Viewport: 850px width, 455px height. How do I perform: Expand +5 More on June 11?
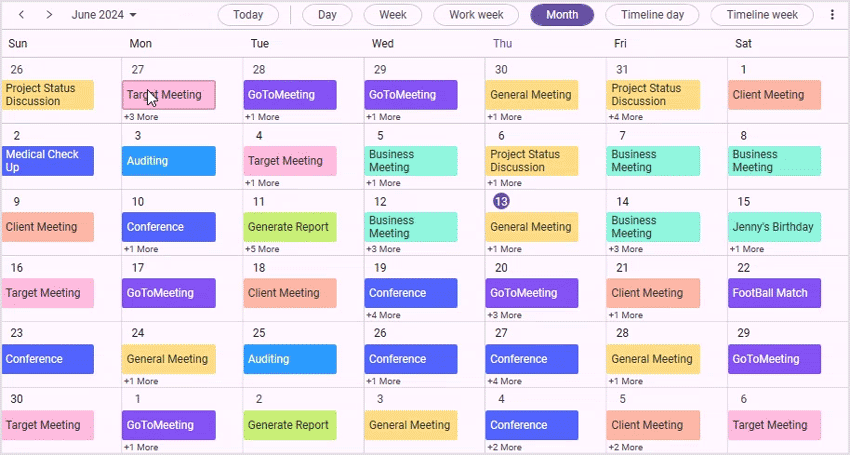pos(262,249)
